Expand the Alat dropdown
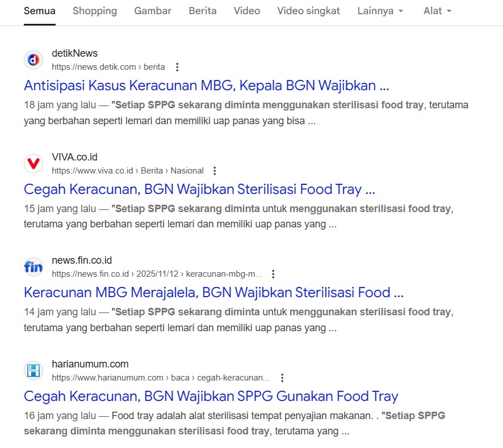This screenshot has width=503, height=448. coord(437,11)
